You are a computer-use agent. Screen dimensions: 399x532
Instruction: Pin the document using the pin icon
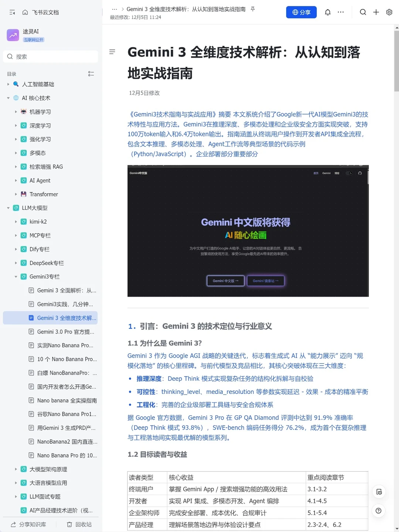(x=253, y=9)
